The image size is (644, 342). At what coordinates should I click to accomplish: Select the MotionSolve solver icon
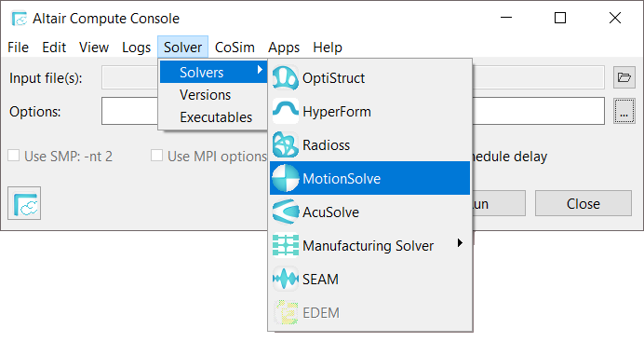[285, 178]
